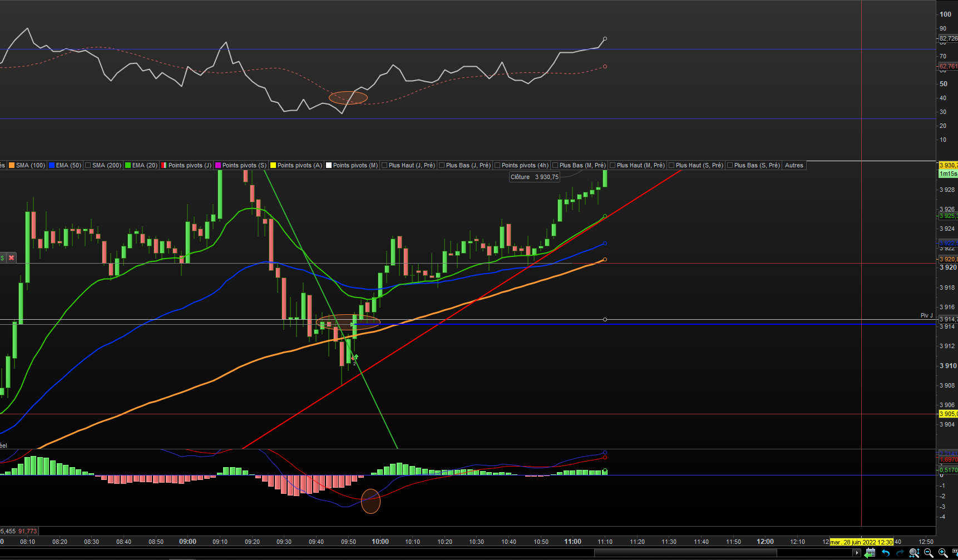Click the yellow 3 930 current price label
This screenshot has height=560, width=958.
coord(948,165)
